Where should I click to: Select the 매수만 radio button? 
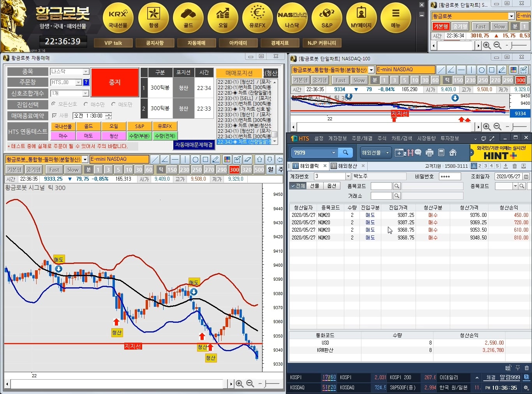click(x=86, y=104)
